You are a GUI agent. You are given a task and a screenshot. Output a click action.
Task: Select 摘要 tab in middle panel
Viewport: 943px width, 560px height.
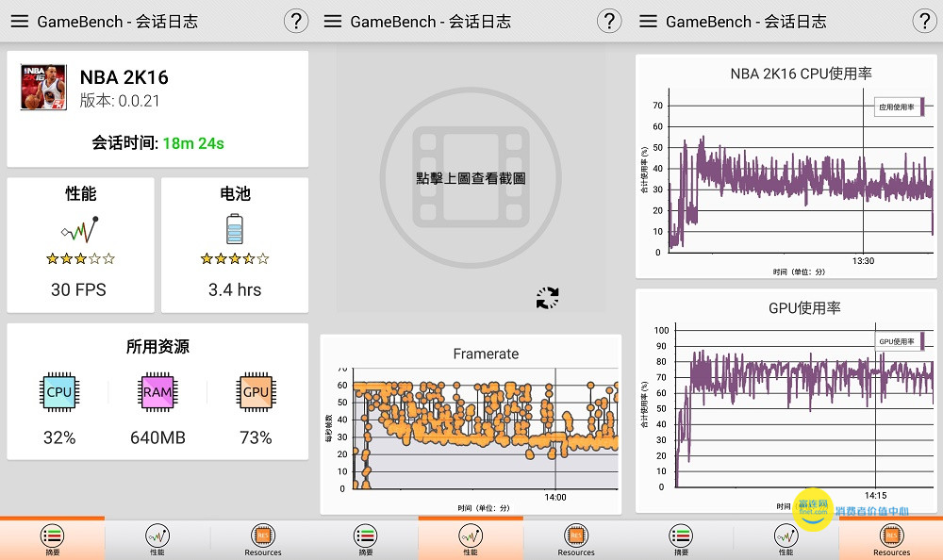366,539
